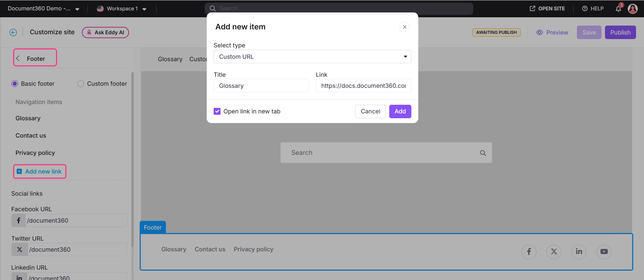Image resolution: width=644 pixels, height=280 pixels.
Task: Open Ask Eddy AI assistant
Action: click(x=105, y=32)
